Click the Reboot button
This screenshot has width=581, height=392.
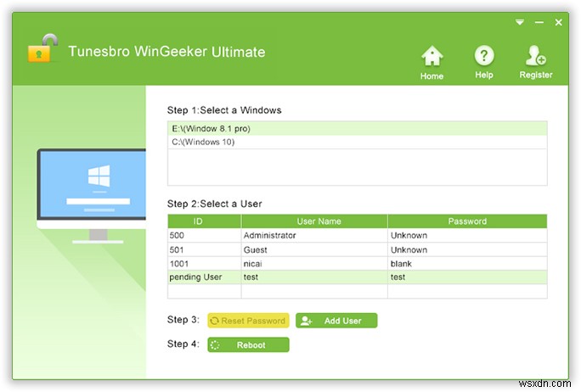point(248,345)
